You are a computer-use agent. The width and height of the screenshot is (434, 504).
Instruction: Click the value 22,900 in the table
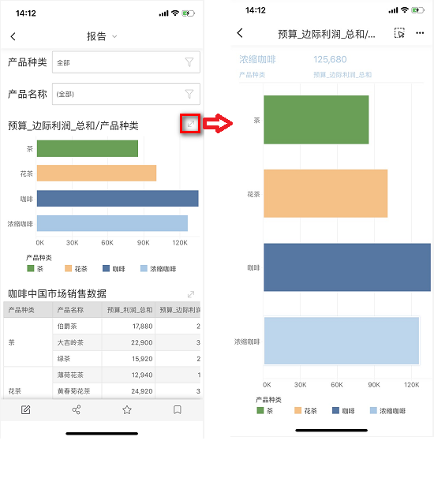click(142, 342)
